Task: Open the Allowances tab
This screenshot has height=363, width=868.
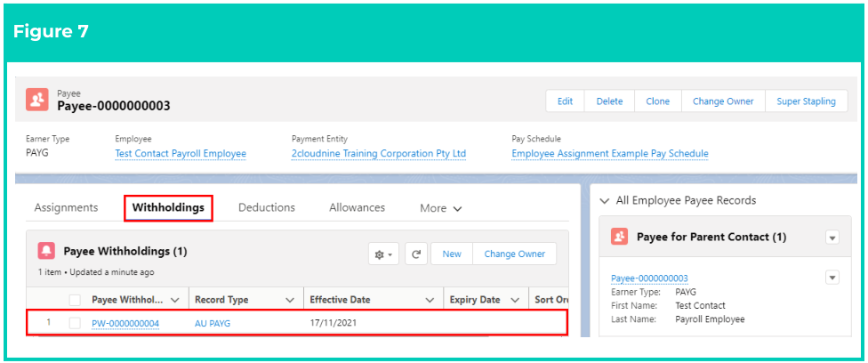Action: coord(357,208)
